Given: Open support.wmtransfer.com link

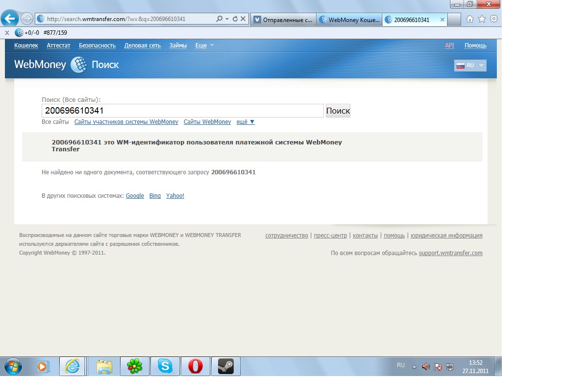Looking at the screenshot, I should coord(451,253).
